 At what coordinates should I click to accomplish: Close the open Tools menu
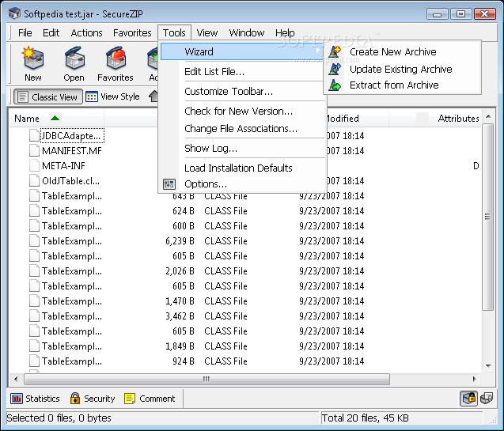(x=174, y=32)
